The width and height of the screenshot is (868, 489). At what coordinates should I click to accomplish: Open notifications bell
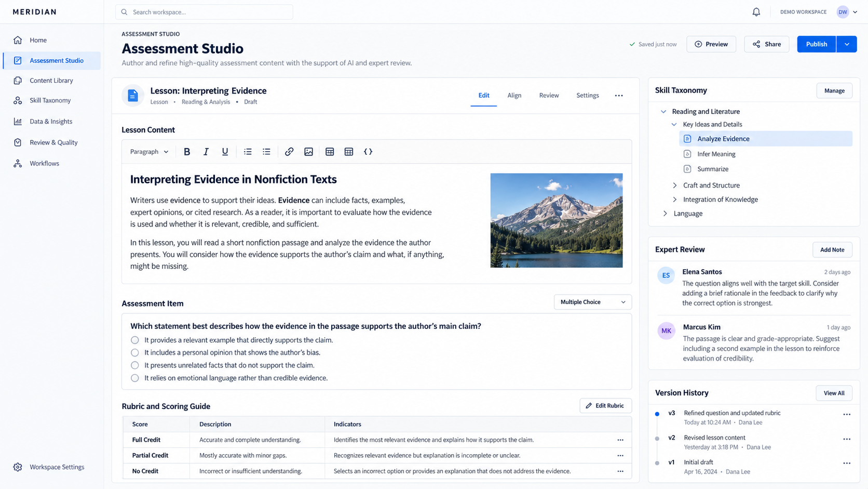pyautogui.click(x=756, y=12)
